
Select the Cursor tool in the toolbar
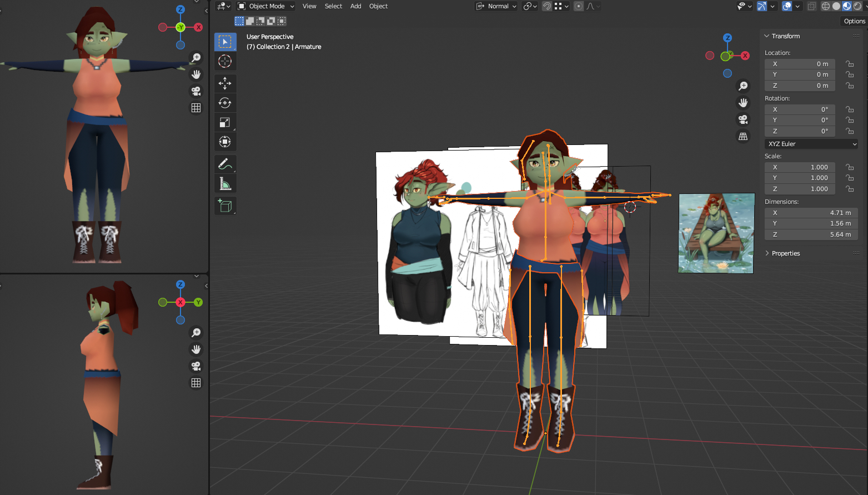[225, 61]
